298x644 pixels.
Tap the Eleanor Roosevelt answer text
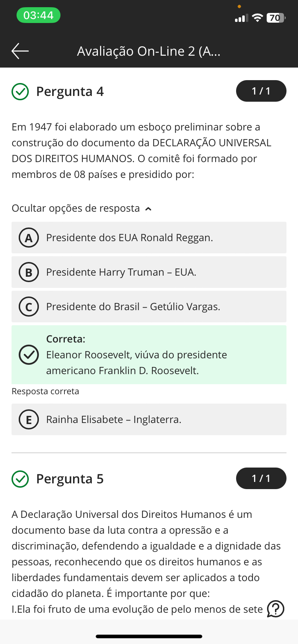point(136,363)
